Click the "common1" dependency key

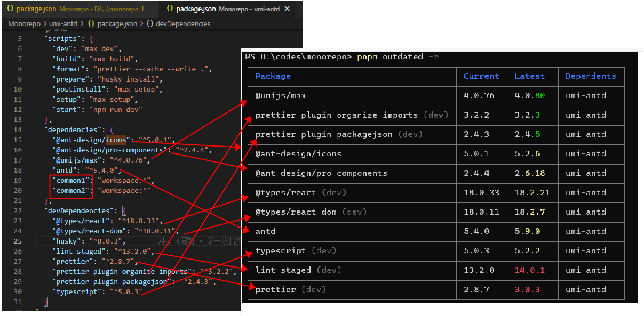[70, 180]
